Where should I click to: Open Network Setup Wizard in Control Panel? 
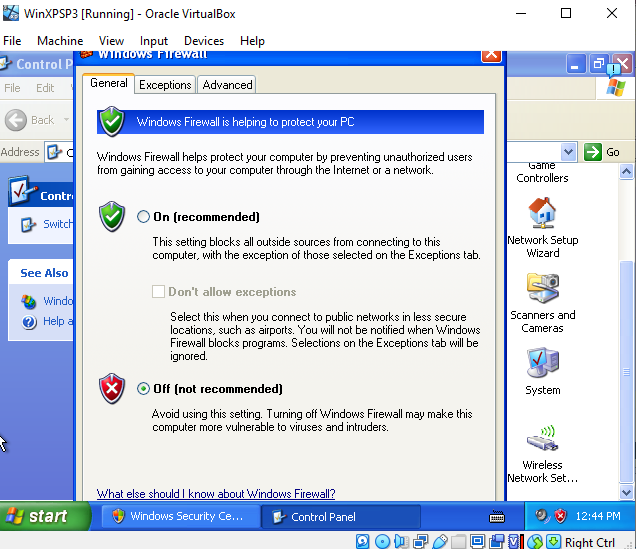click(x=543, y=227)
